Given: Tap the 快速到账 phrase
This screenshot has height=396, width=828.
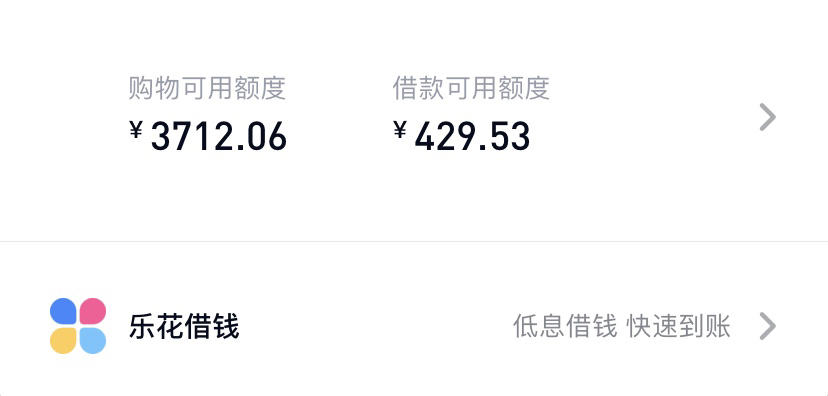Looking at the screenshot, I should point(679,326).
